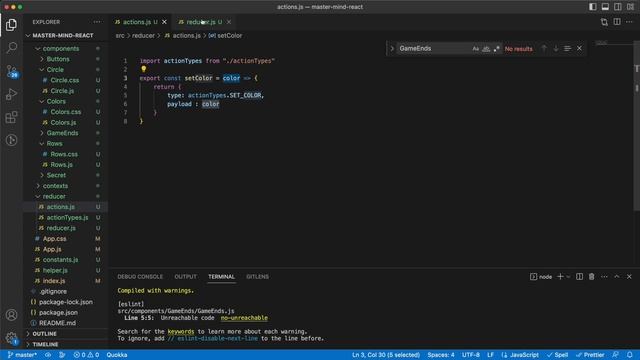Viewport: 640px width, 360px height.
Task: Toggle secondary side bar layout icon
Action: [x=618, y=7]
